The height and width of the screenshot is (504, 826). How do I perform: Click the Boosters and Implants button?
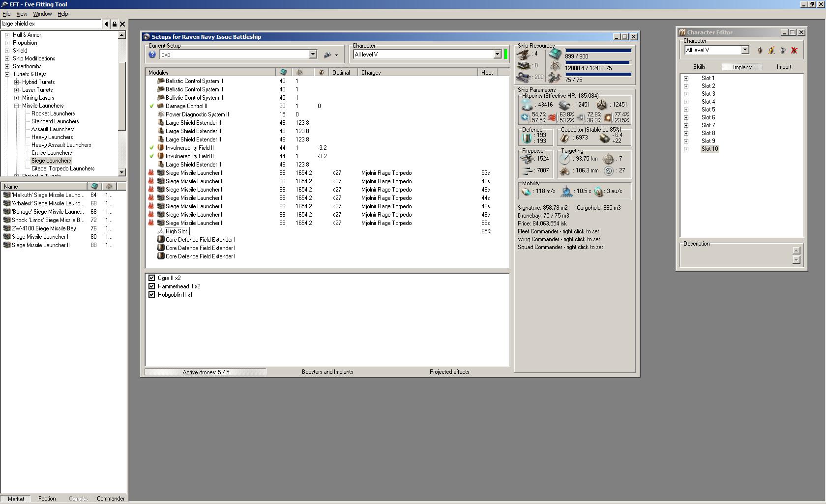pyautogui.click(x=327, y=372)
